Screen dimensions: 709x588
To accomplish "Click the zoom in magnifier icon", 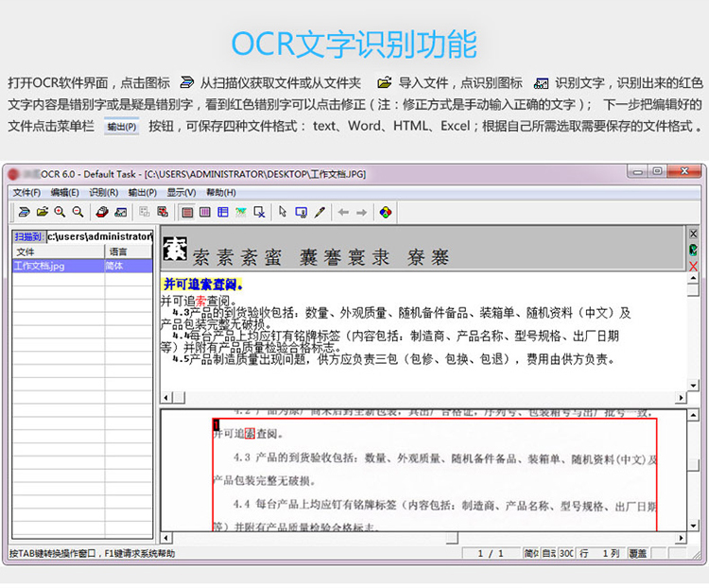I will tap(60, 212).
